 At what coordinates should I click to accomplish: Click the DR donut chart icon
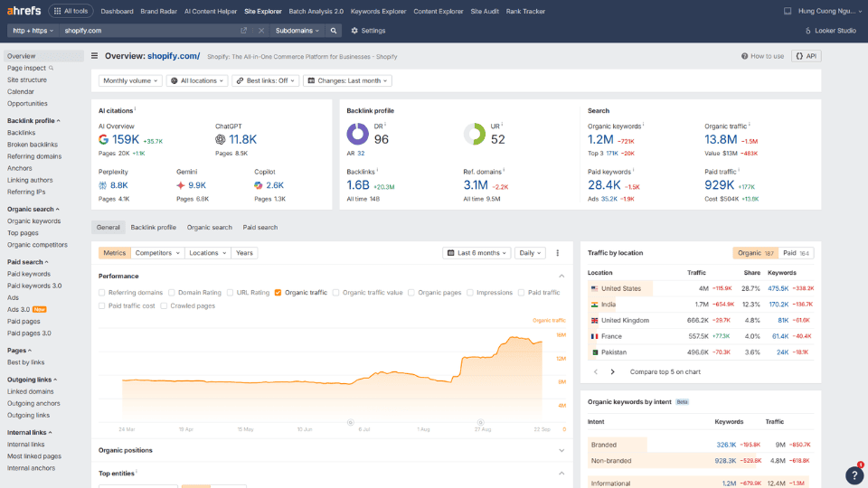(x=358, y=134)
